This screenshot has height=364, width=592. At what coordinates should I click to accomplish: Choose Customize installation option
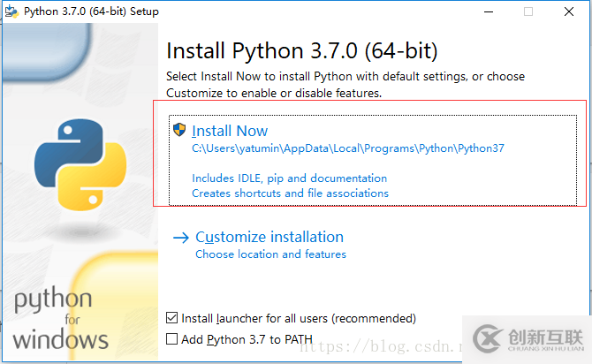[269, 237]
